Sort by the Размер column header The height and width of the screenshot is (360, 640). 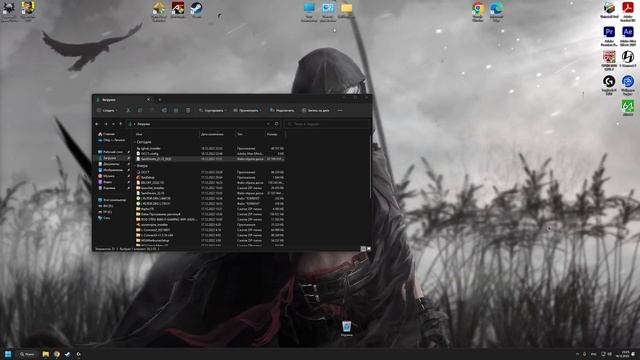tap(272, 134)
